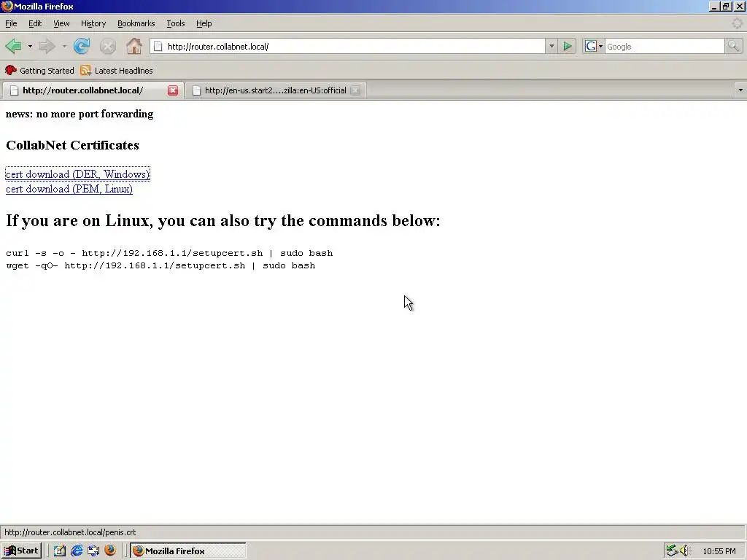Click the search magnifier button
The width and height of the screenshot is (747, 560).
tap(733, 46)
